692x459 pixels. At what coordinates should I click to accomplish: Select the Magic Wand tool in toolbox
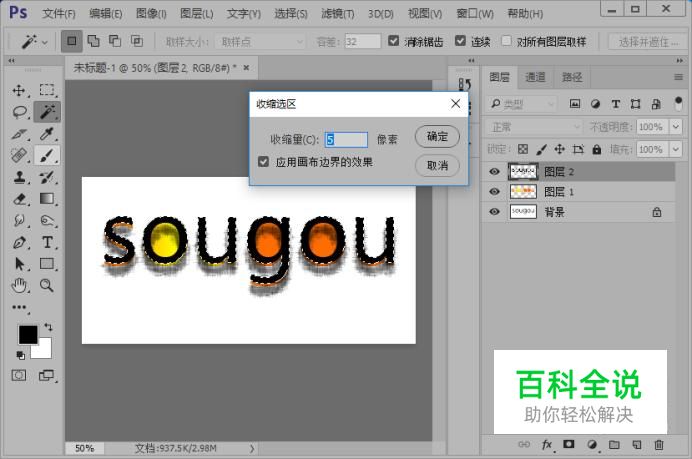coord(47,112)
